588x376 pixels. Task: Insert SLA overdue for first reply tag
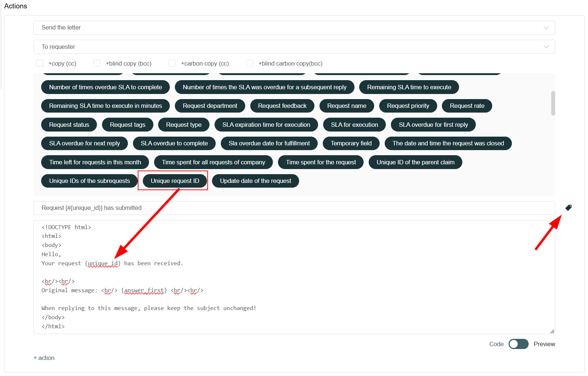coord(433,125)
